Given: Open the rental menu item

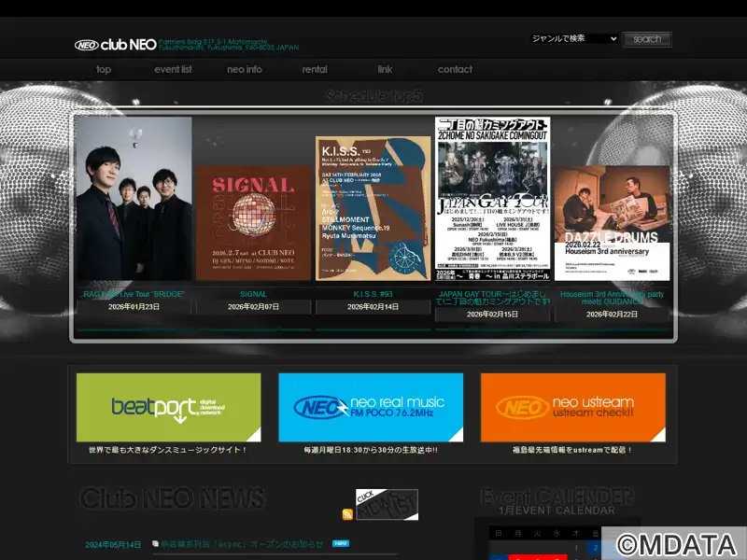Looking at the screenshot, I should (x=315, y=69).
